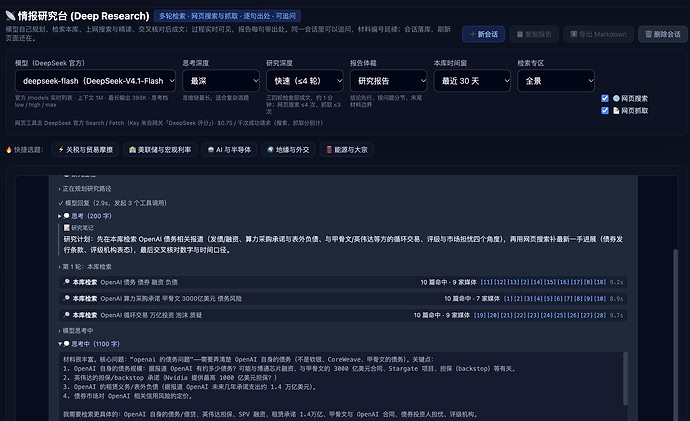Select the 地缘与外交 quick topic
The image size is (690, 421).
click(x=288, y=150)
